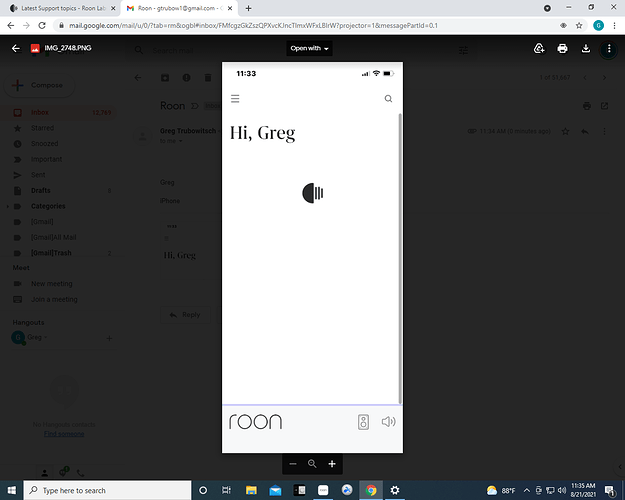This screenshot has height=500, width=625.
Task: Open a new Chrome tab
Action: pos(248,8)
